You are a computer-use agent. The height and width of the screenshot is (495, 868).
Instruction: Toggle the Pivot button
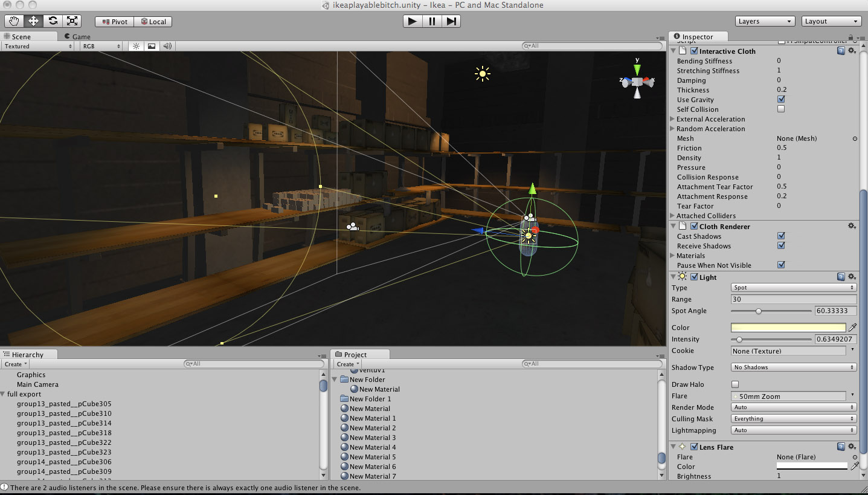(x=114, y=22)
